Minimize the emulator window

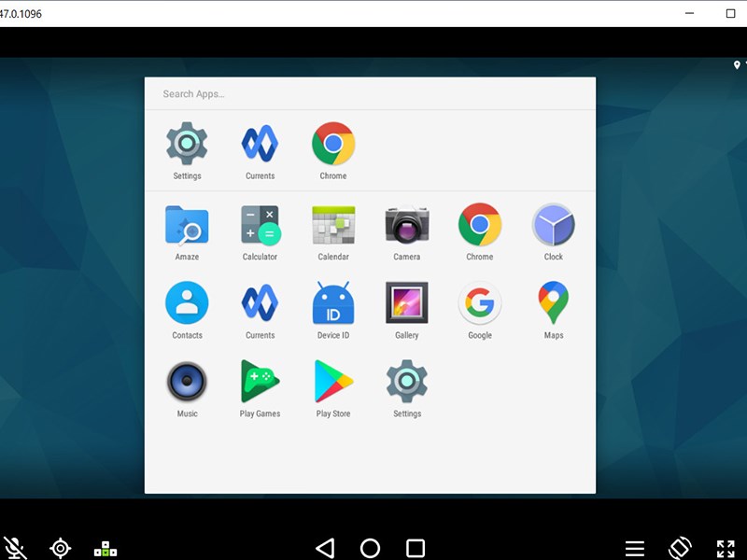(x=689, y=13)
